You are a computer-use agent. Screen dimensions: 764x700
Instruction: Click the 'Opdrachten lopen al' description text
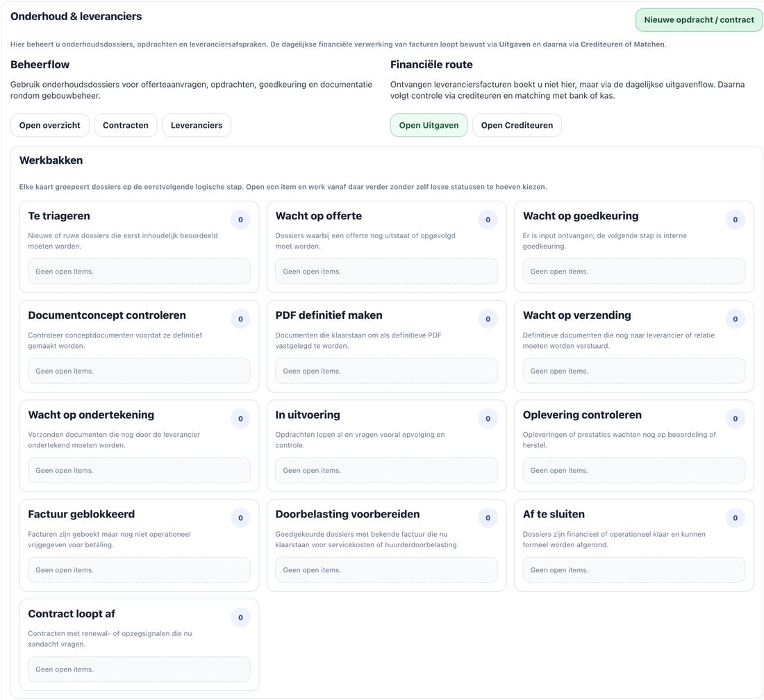(360, 440)
